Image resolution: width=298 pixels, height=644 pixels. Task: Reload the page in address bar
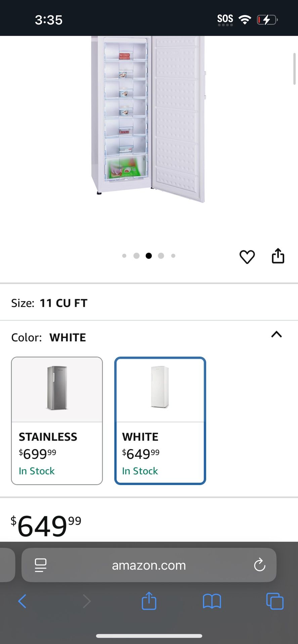pos(259,565)
